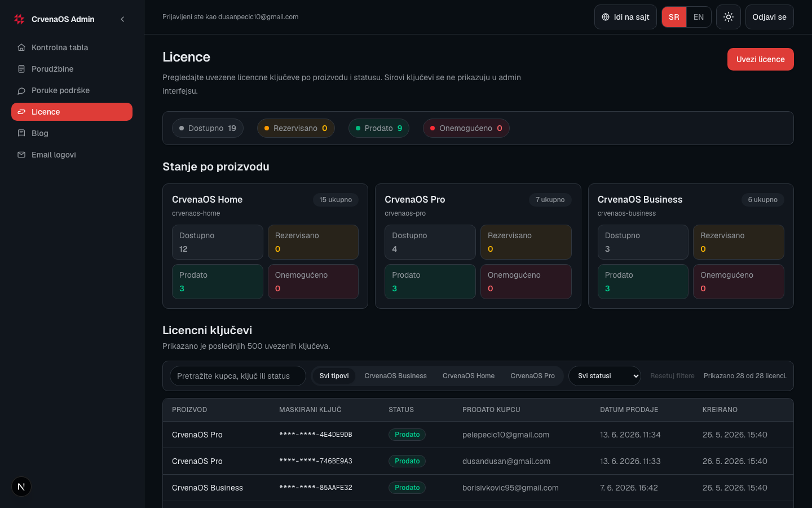The width and height of the screenshot is (812, 508).
Task: Click the CrvenaOS Admin logo icon
Action: pyautogui.click(x=19, y=19)
